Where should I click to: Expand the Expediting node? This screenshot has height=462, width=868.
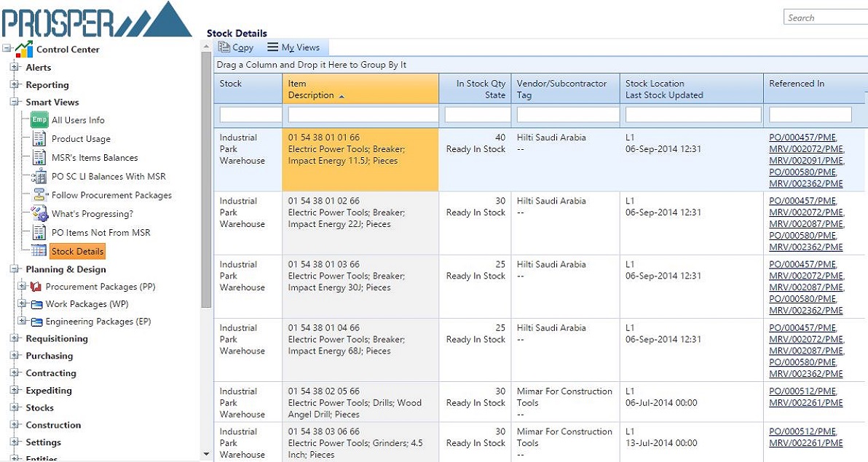point(15,390)
